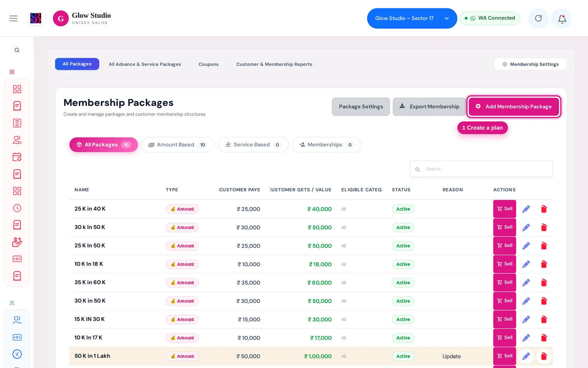Edit the 25 K in 40 K package
This screenshot has width=588, height=368.
tap(526, 209)
